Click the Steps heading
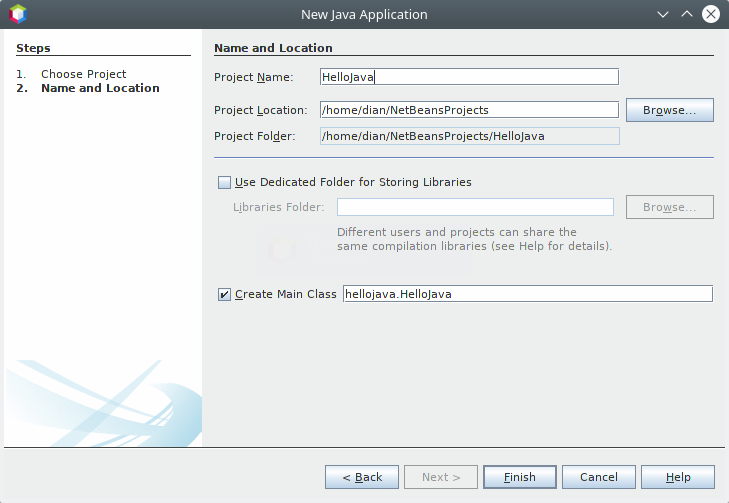This screenshot has height=503, width=729. click(33, 48)
